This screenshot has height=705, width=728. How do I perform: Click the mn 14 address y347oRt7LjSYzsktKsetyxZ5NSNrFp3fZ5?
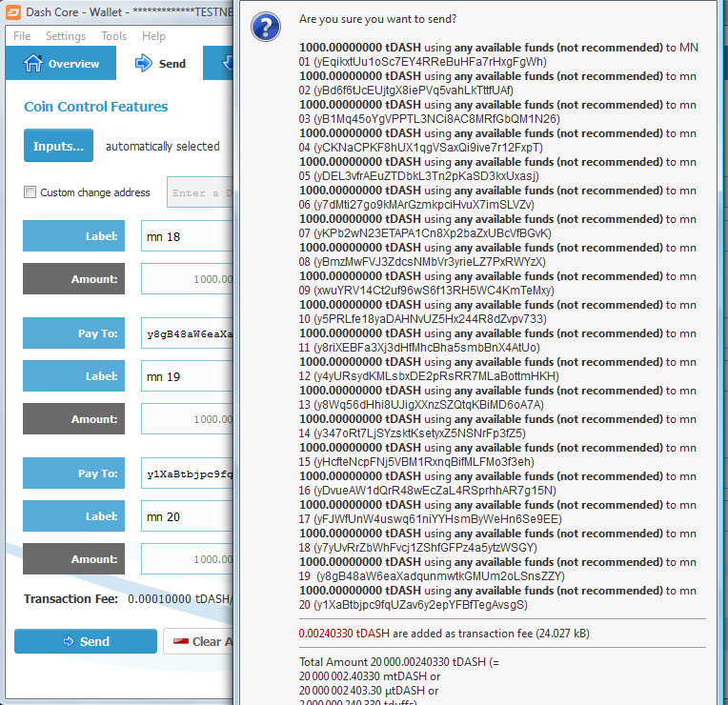coord(419,433)
